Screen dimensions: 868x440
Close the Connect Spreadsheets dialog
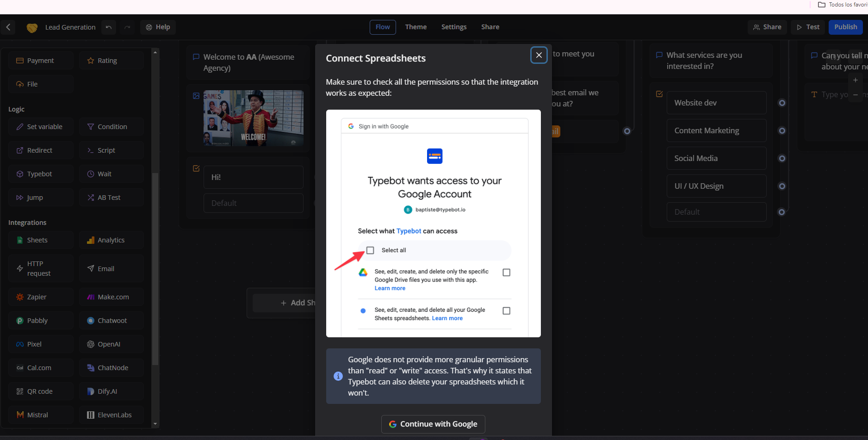539,56
